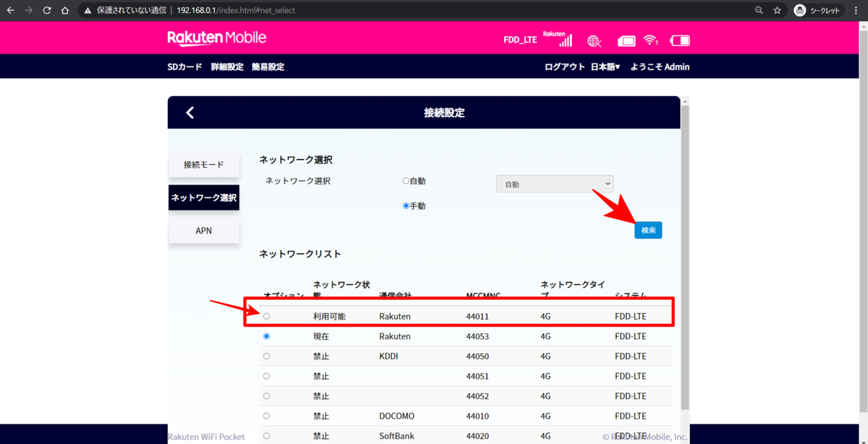
Task: Open the SDカード menu
Action: point(184,67)
